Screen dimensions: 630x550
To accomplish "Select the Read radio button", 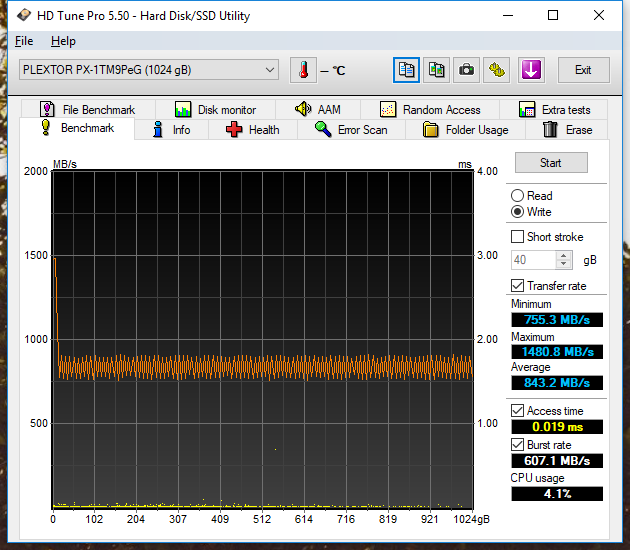I will [x=517, y=196].
